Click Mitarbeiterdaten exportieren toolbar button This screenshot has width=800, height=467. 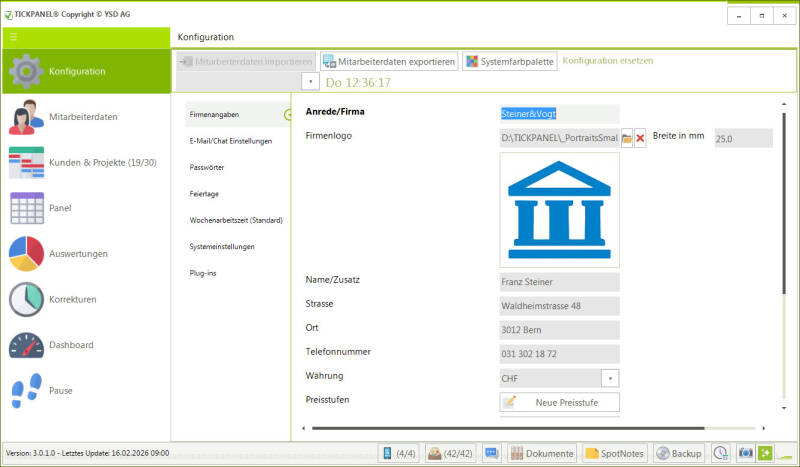click(x=389, y=61)
